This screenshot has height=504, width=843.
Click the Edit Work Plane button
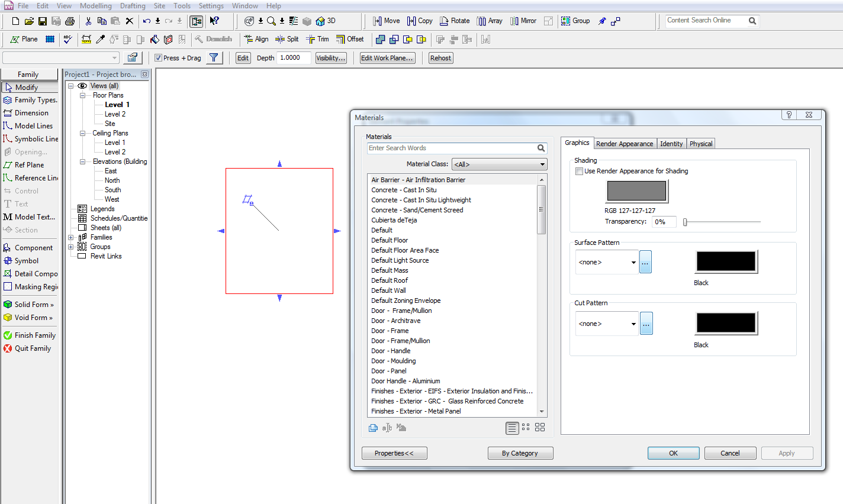387,58
